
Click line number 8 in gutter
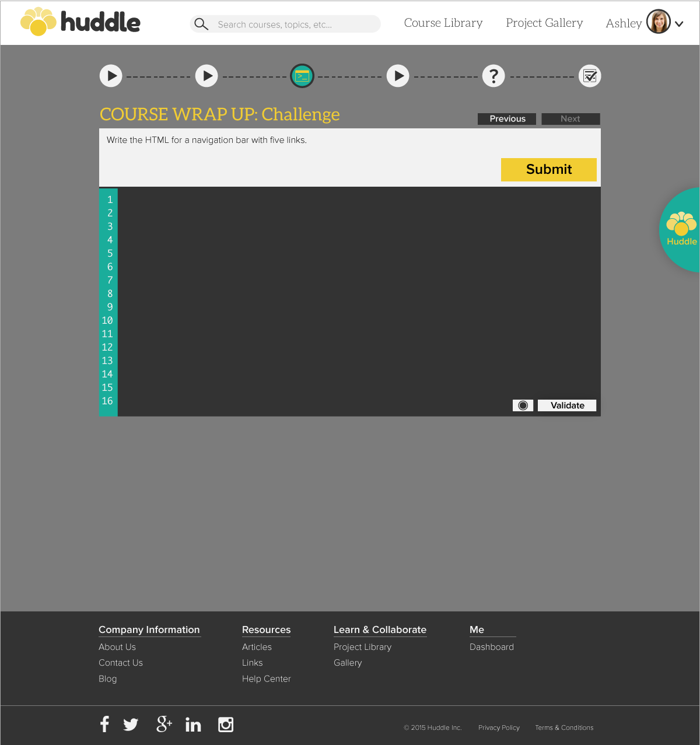click(x=110, y=293)
